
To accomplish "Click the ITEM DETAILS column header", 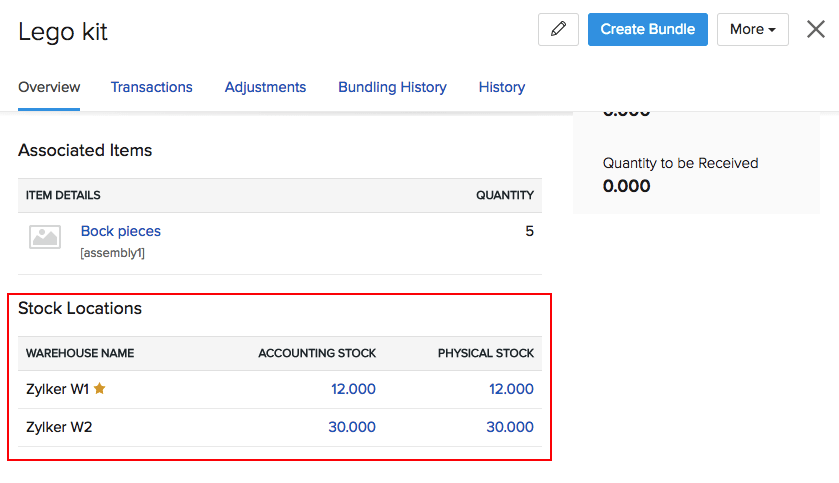I will (x=63, y=195).
